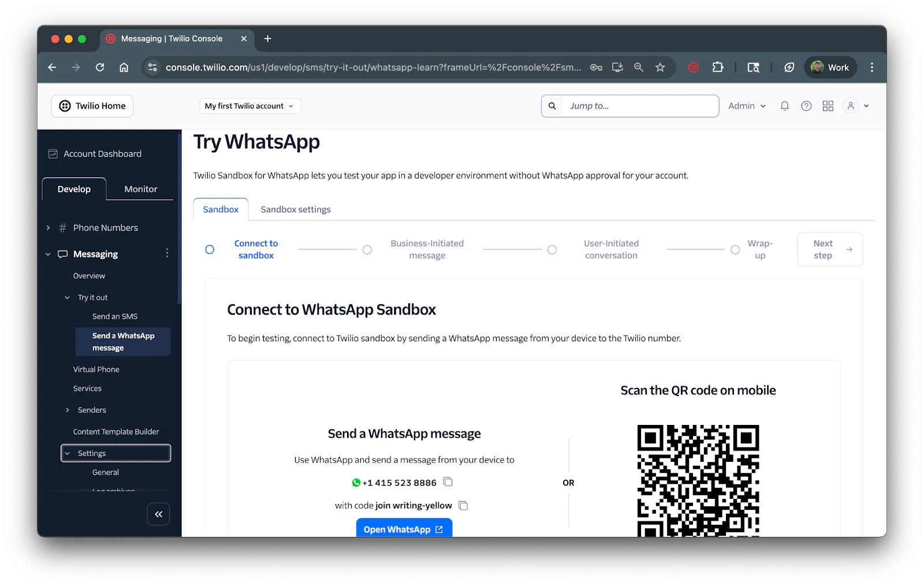924x586 pixels.
Task: Select the Wrap-up step circle
Action: pos(735,249)
